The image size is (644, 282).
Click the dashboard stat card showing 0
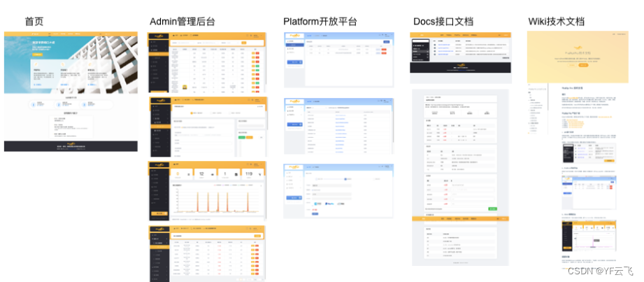182,174
